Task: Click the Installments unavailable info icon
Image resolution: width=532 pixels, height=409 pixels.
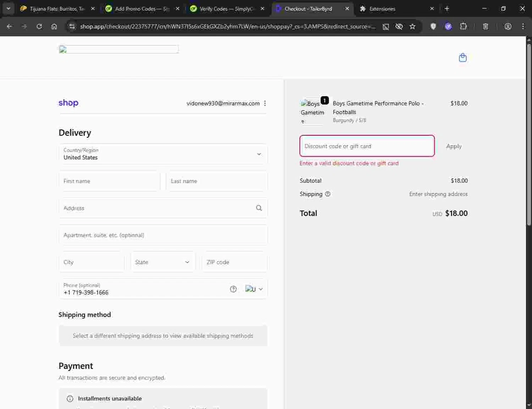Action: coord(70,399)
